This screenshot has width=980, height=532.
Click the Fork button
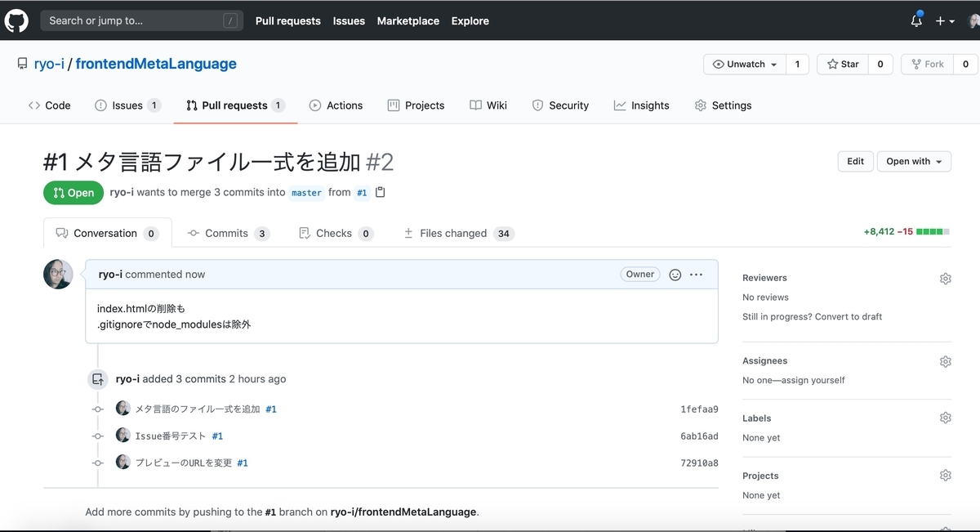(927, 64)
